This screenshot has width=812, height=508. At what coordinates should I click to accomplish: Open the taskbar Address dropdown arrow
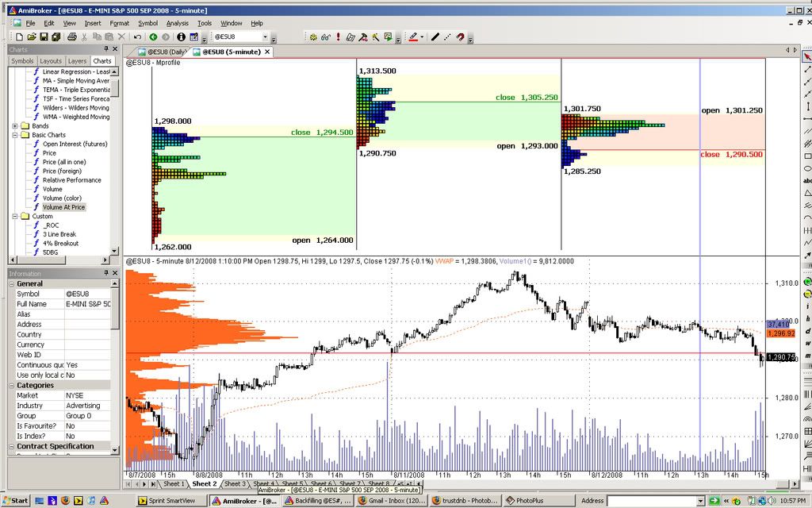point(701,501)
